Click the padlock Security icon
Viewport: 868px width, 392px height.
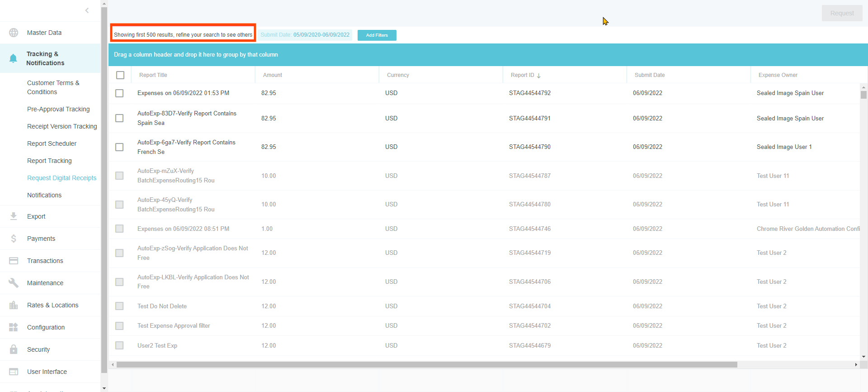click(x=14, y=349)
